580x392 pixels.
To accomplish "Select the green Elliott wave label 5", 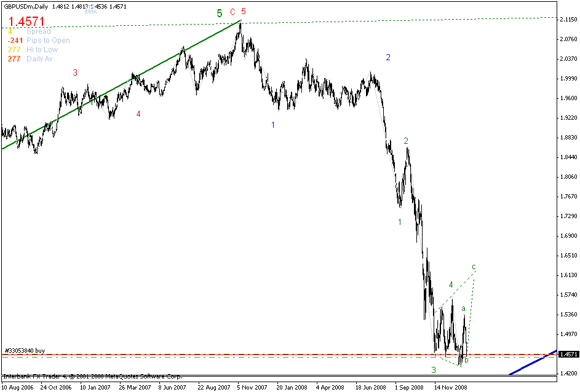I will tap(218, 13).
